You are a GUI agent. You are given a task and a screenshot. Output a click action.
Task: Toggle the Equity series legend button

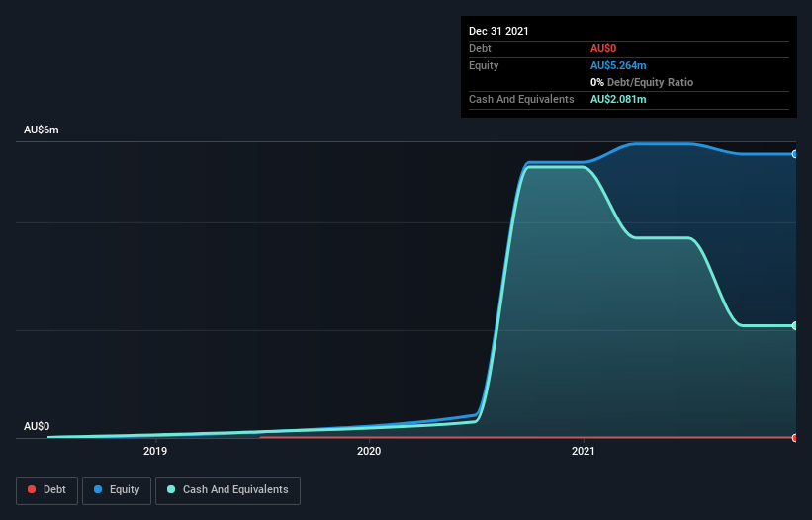(x=117, y=490)
